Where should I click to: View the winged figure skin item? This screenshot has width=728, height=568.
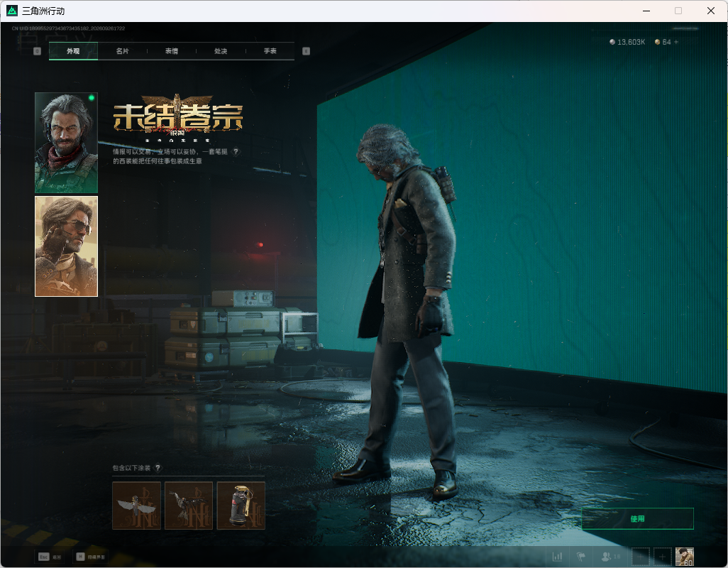coord(136,506)
